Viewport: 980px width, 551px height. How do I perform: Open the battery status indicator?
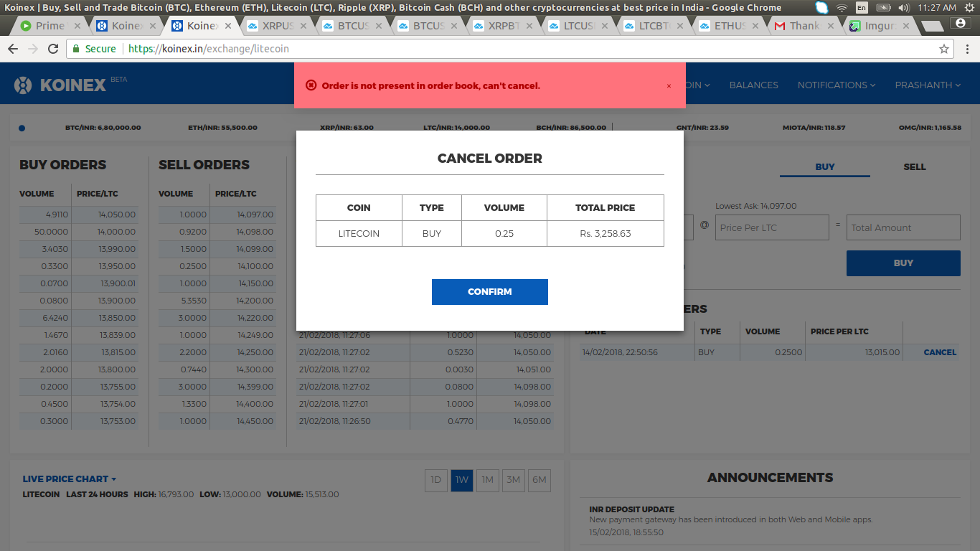tap(884, 7)
